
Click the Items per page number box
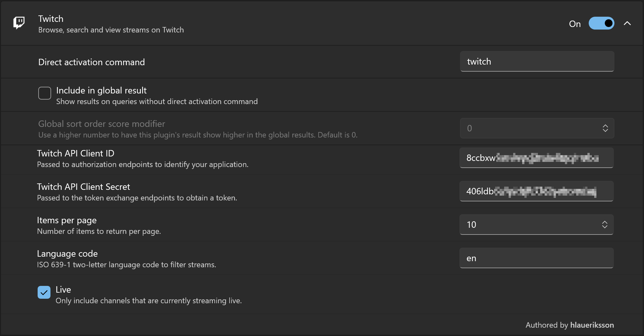click(x=536, y=225)
